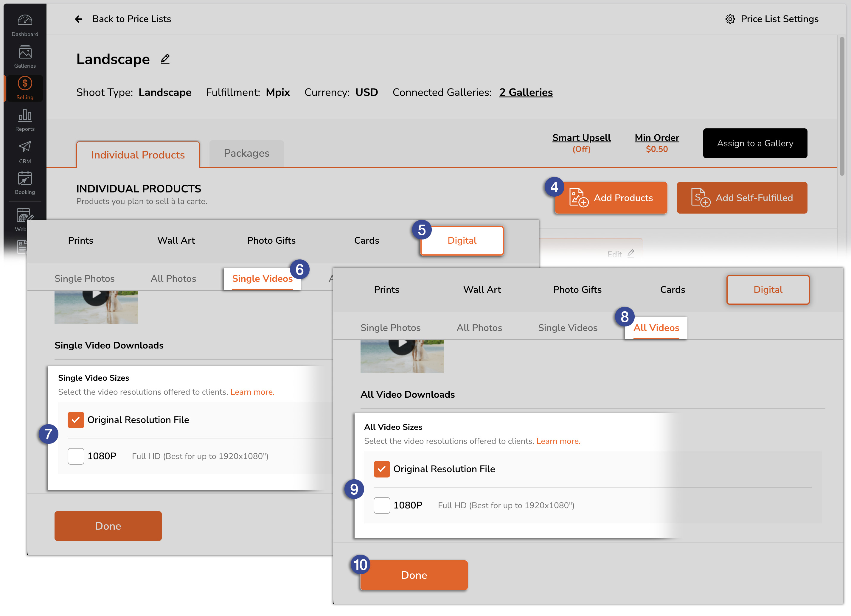Open Learn more under All Video Sizes
The height and width of the screenshot is (616, 851).
(558, 441)
